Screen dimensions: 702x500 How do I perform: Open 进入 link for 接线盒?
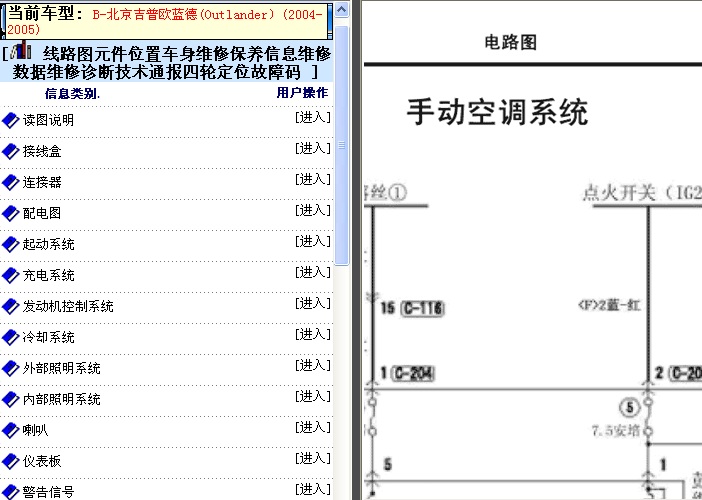pyautogui.click(x=312, y=148)
